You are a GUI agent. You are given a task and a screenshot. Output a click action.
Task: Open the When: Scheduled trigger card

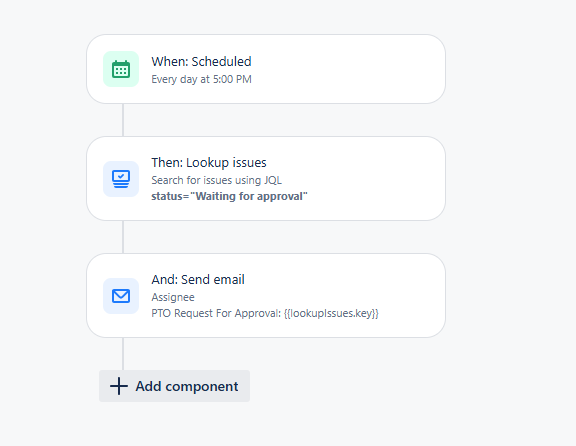(x=266, y=69)
